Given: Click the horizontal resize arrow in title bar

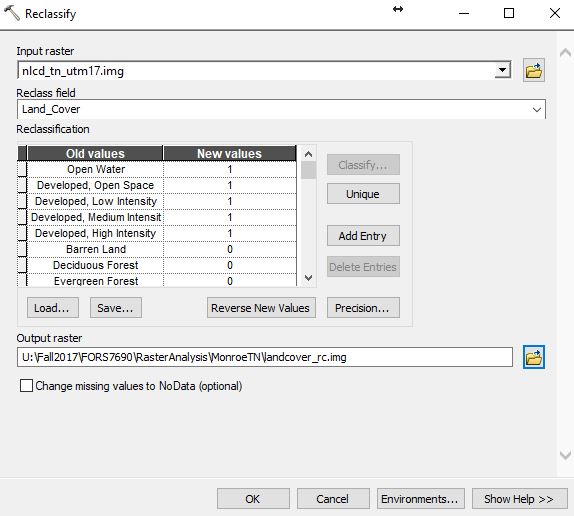Looking at the screenshot, I should (398, 9).
